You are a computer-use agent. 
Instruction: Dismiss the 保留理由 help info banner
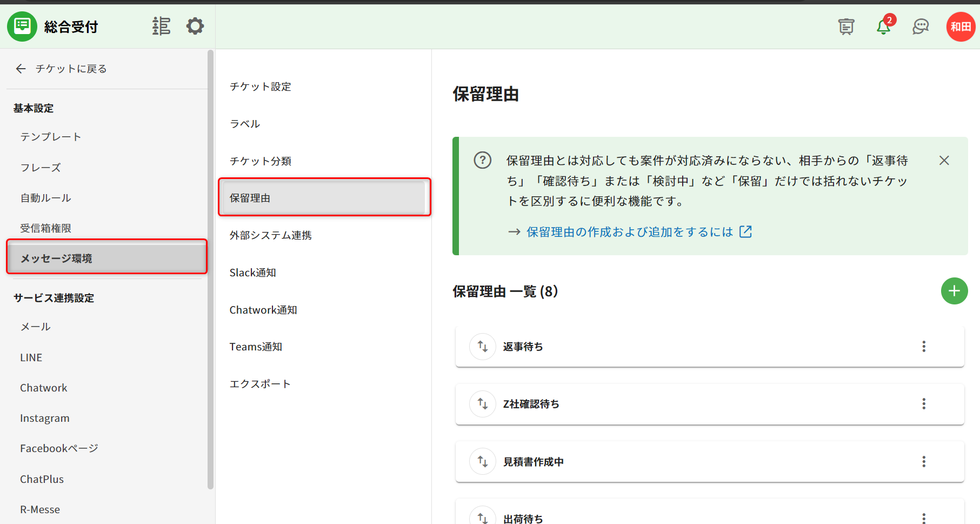pyautogui.click(x=944, y=161)
